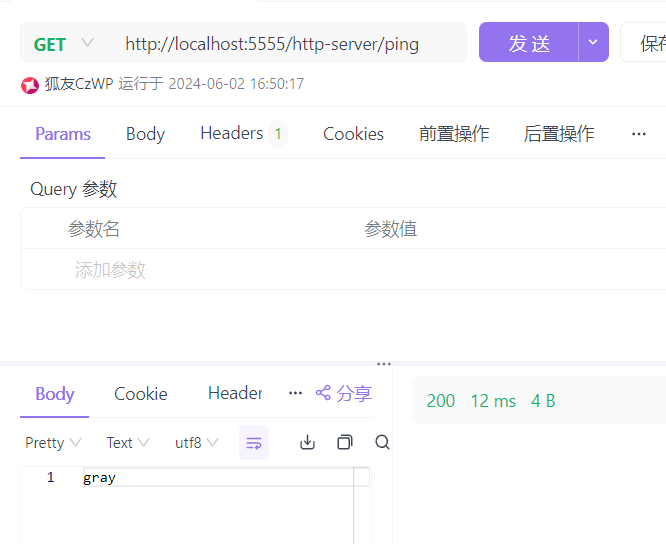The width and height of the screenshot is (666, 544).
Task: Open the request Cookies tab
Action: point(353,134)
